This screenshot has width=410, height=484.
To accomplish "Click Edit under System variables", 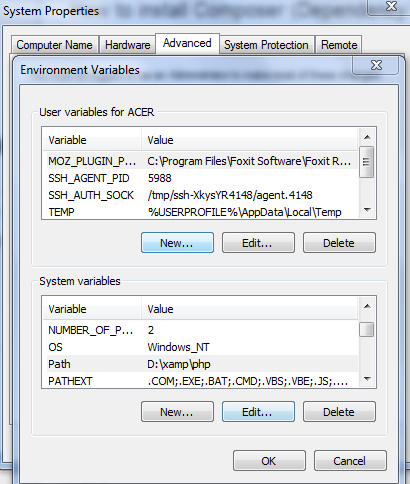I will click(x=258, y=412).
